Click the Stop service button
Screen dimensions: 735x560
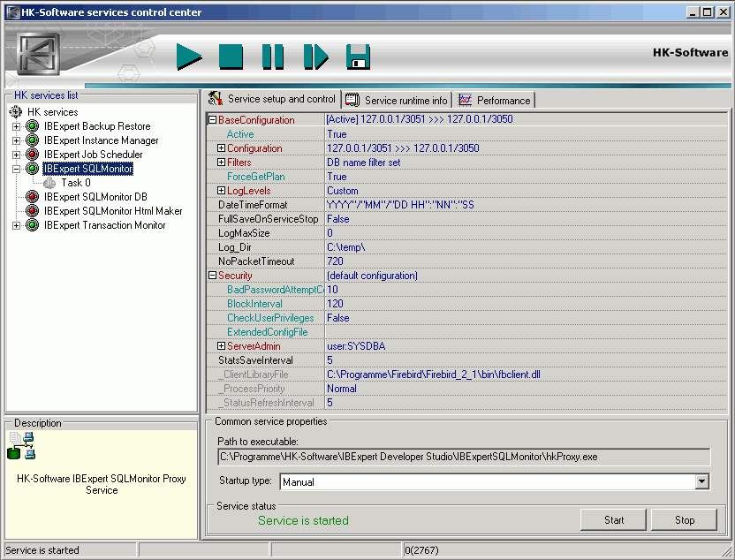685,519
